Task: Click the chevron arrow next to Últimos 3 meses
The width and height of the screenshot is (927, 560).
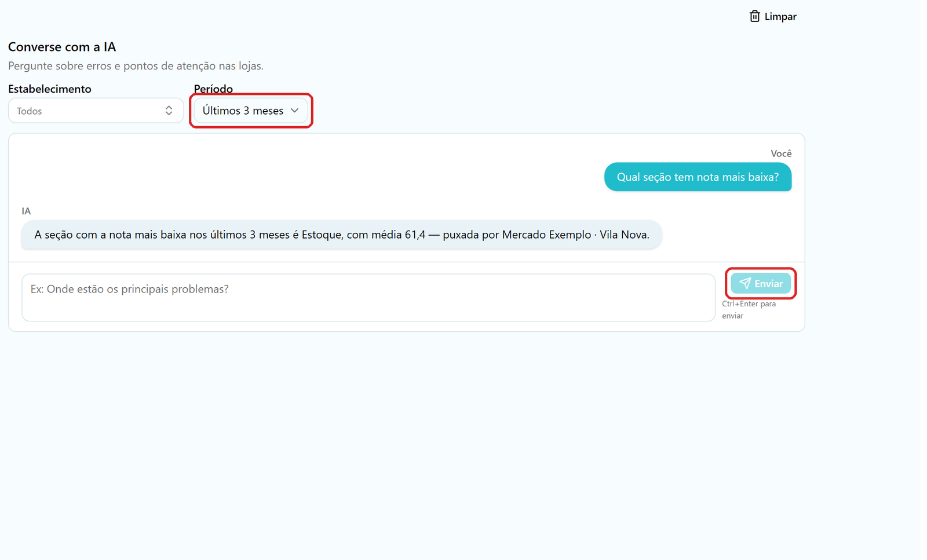Action: click(295, 111)
